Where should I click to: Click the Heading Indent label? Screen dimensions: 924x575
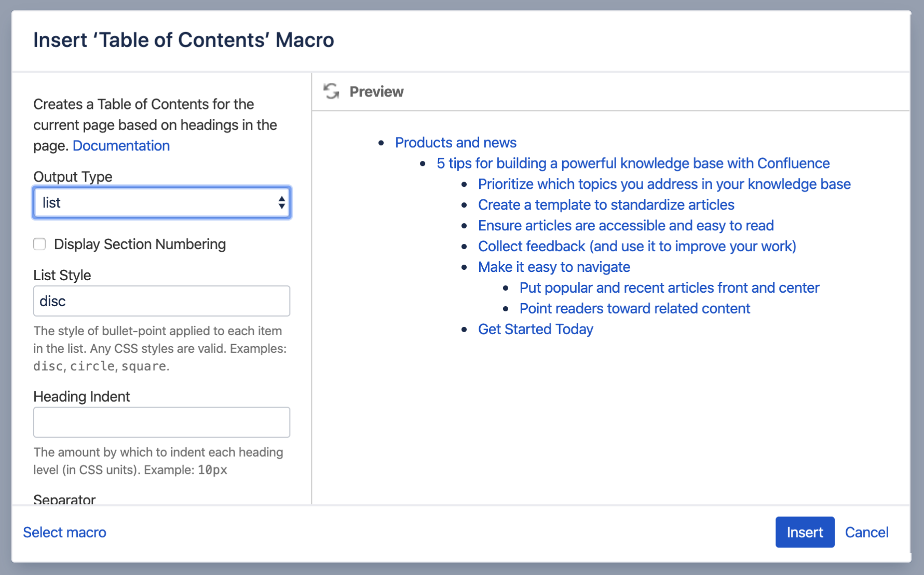81,396
